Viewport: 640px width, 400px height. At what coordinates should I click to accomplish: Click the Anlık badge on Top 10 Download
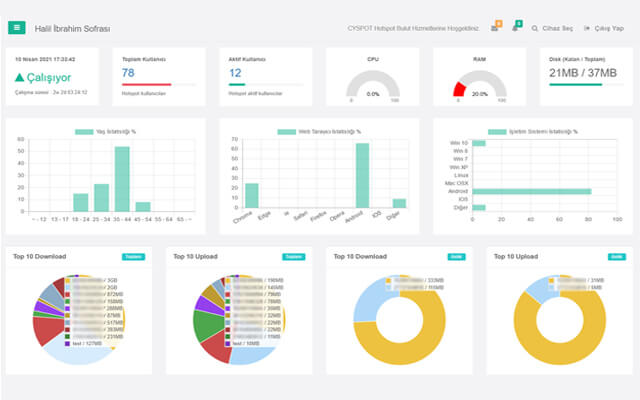pyautogui.click(x=455, y=256)
